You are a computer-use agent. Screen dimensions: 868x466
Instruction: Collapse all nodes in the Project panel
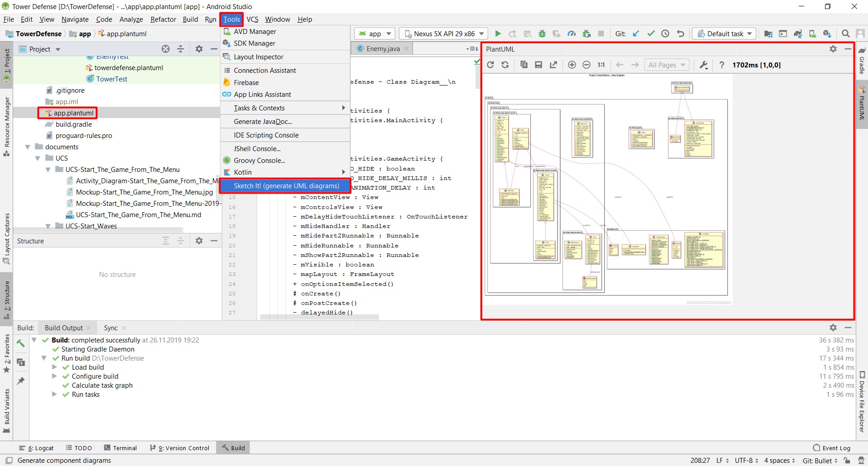coord(181,49)
